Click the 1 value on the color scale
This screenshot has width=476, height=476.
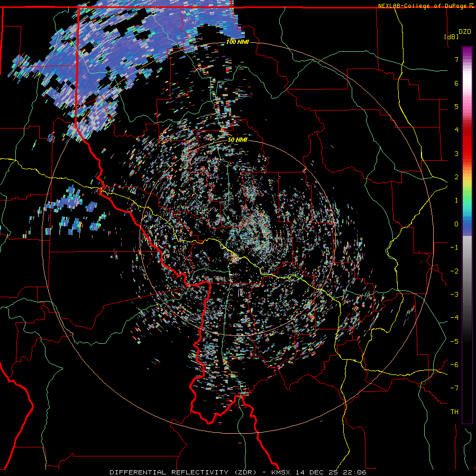tap(456, 200)
